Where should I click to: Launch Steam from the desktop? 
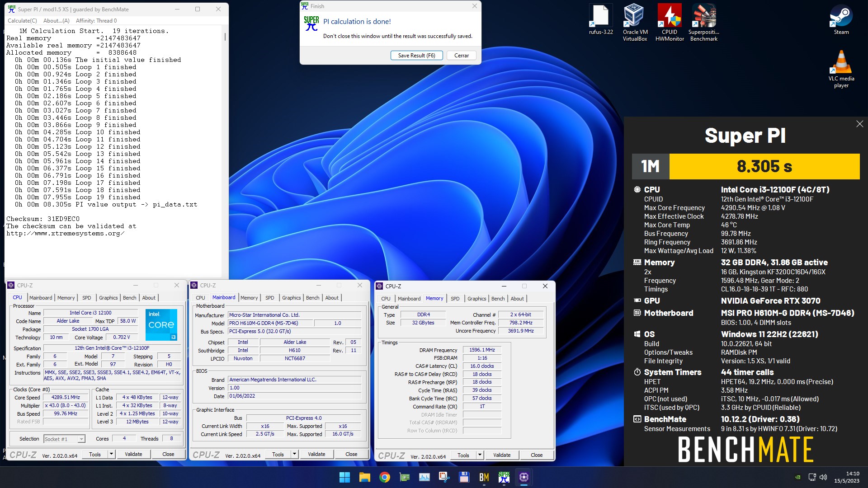coord(841,19)
